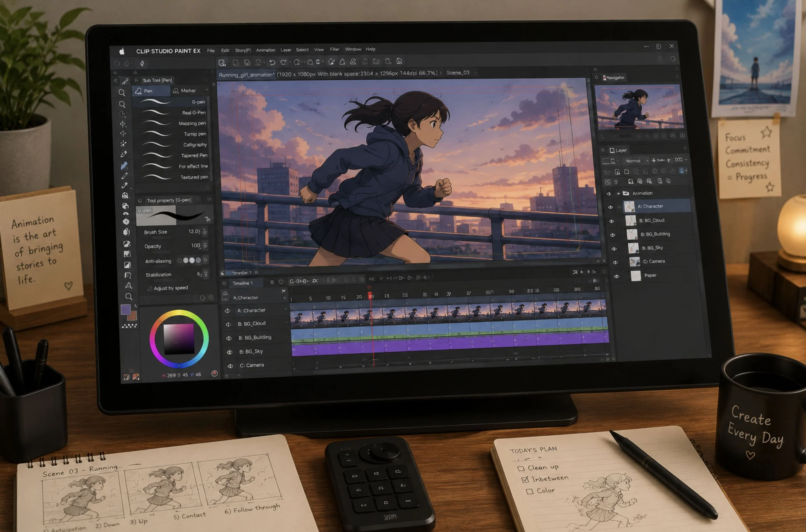Click the cursor icon on G-pen stroke preview
The image size is (806, 532).
point(207,219)
